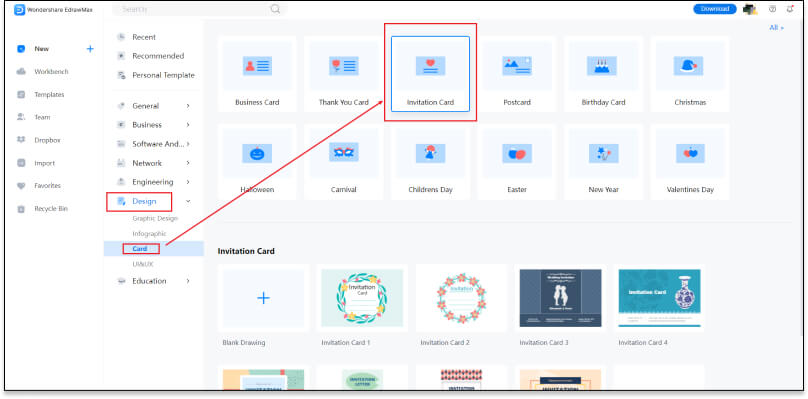Open Invitation Card 4 template

(659, 298)
